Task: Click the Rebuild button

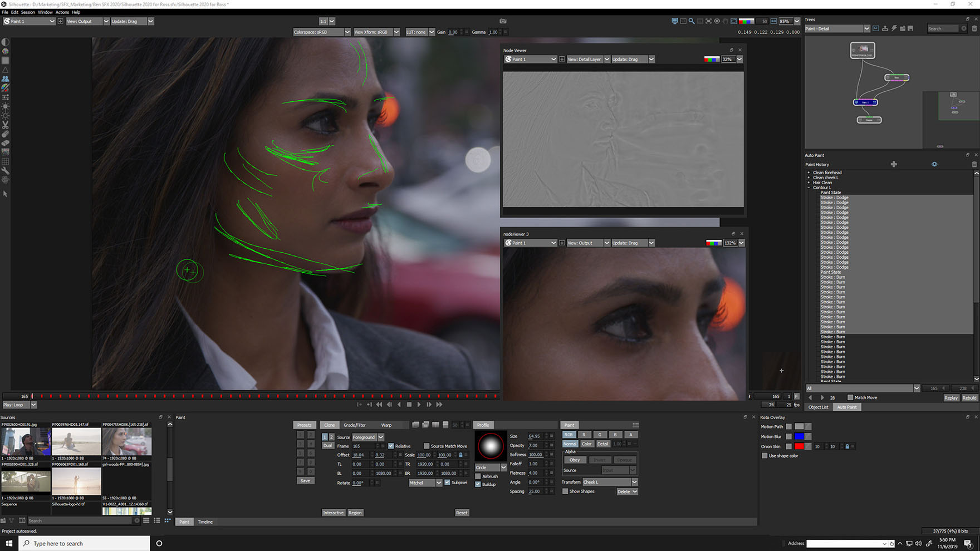Action: (969, 398)
